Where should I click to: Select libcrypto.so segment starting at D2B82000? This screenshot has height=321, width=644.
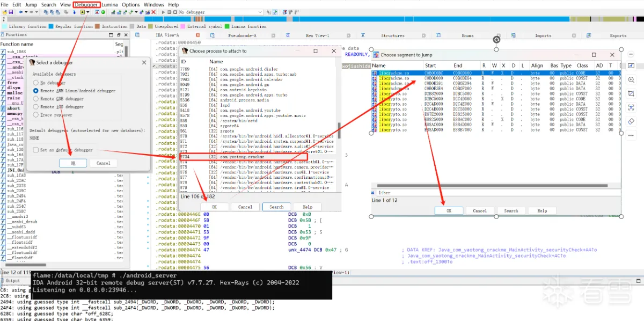pyautogui.click(x=496, y=93)
